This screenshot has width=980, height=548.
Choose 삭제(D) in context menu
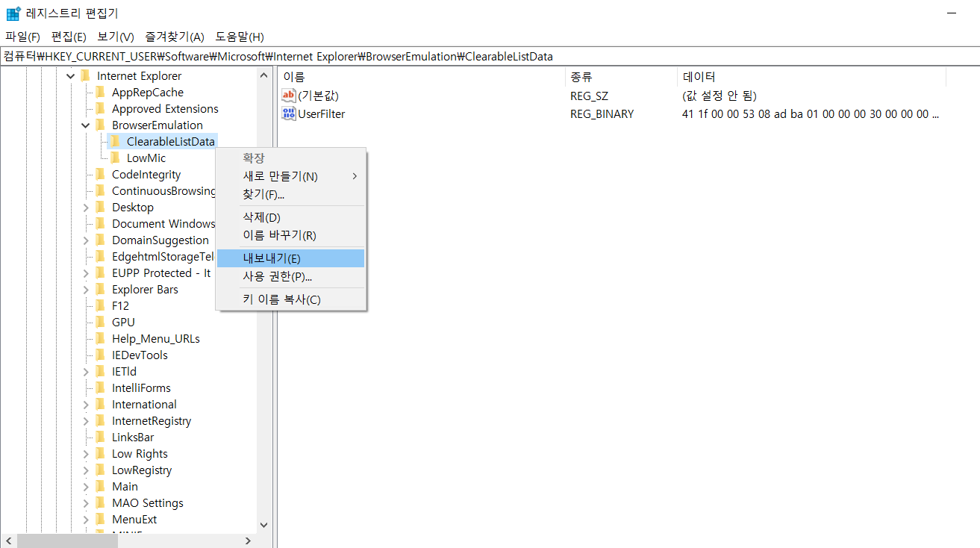coord(290,217)
